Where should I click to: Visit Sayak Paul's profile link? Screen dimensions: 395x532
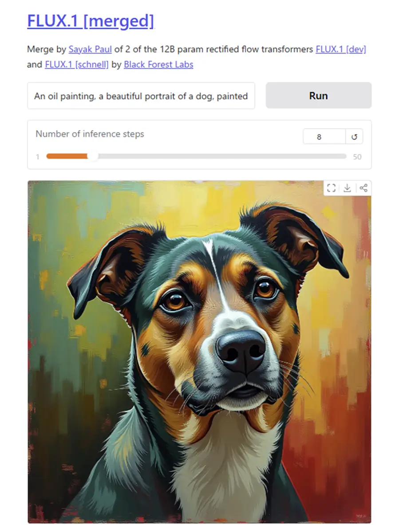[90, 49]
